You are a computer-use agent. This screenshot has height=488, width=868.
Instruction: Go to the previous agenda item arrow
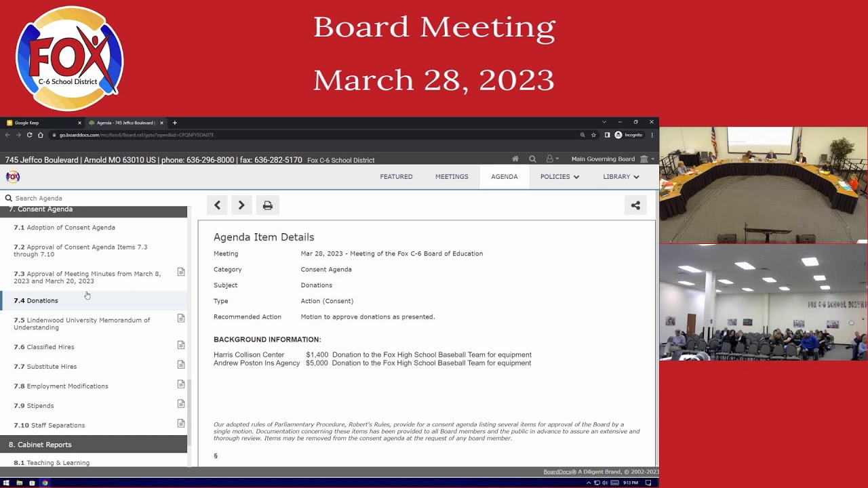[217, 205]
